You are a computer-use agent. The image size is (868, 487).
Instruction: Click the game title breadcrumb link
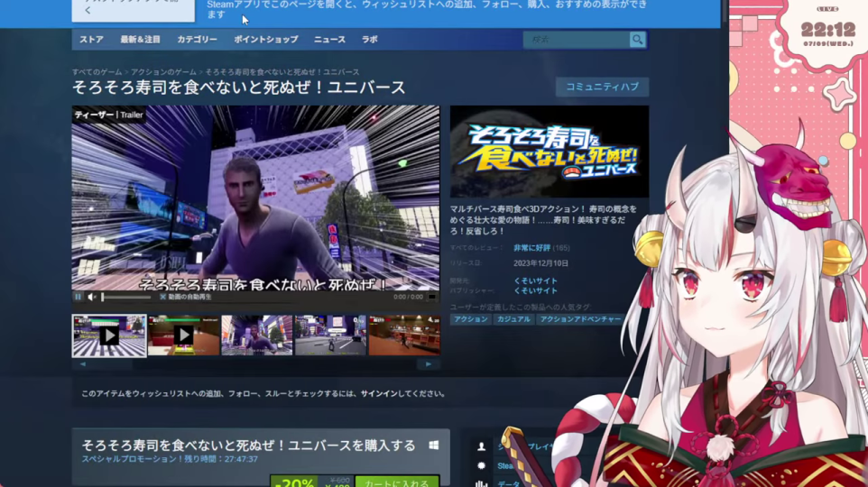pyautogui.click(x=282, y=72)
